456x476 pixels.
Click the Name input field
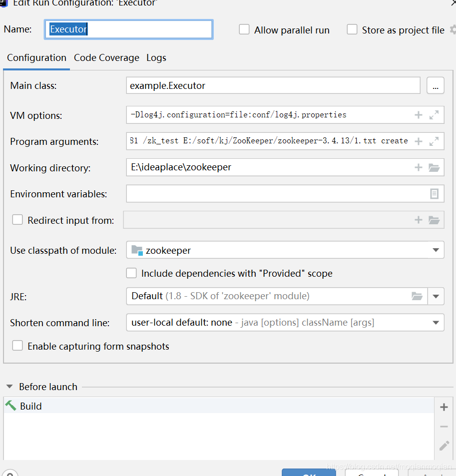129,29
